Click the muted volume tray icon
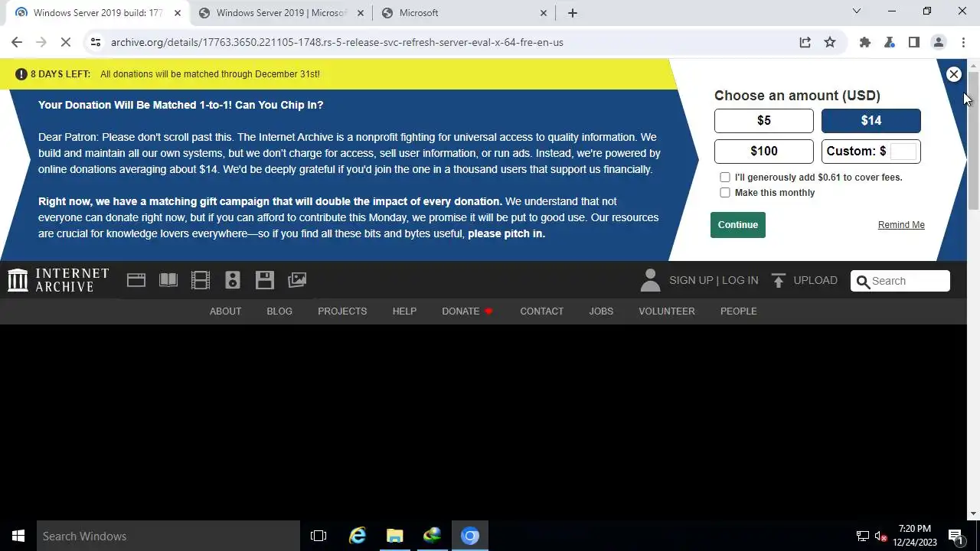The width and height of the screenshot is (980, 551). (x=880, y=536)
